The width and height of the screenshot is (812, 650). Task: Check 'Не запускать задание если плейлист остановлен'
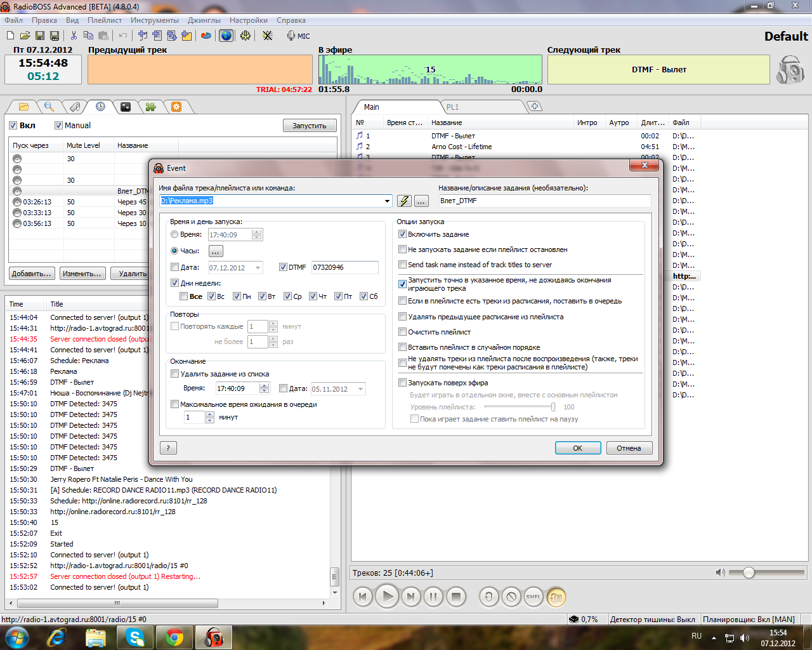point(402,249)
